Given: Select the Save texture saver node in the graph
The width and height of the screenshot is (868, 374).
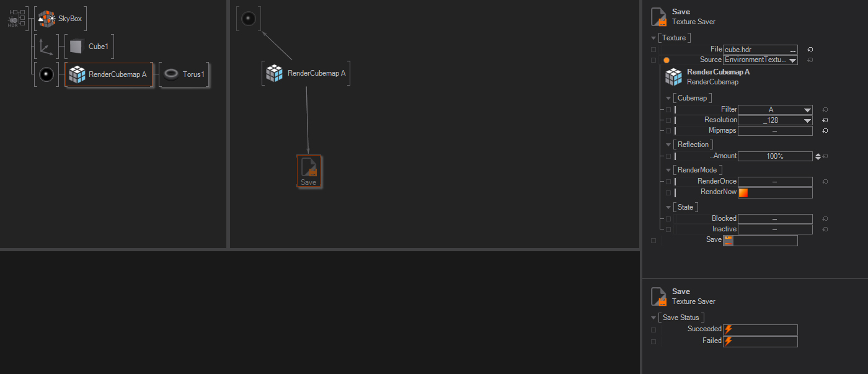Looking at the screenshot, I should coord(309,171).
